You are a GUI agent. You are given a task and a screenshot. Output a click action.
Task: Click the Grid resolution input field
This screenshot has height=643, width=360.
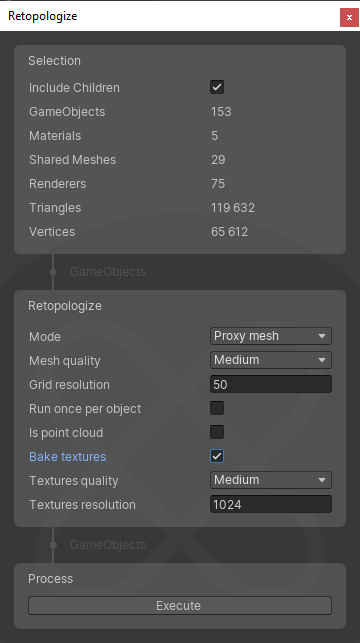click(271, 384)
